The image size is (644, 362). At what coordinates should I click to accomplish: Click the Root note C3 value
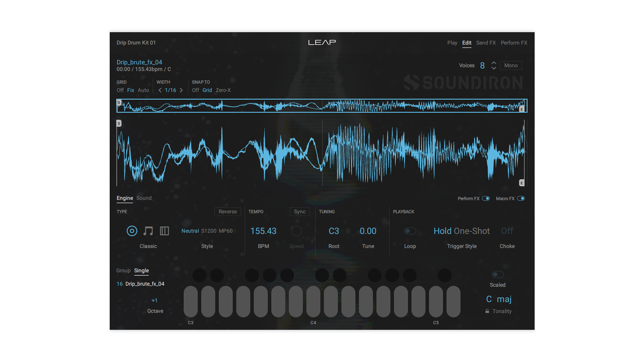coord(334,231)
